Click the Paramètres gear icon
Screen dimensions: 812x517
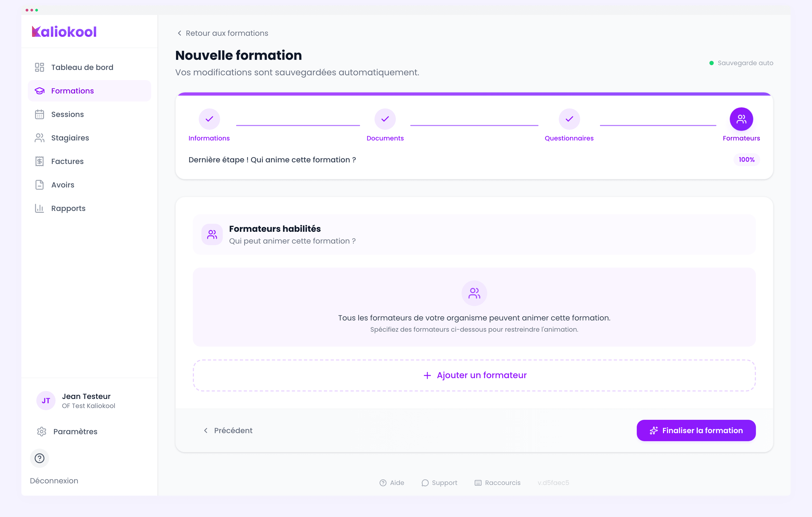point(41,431)
